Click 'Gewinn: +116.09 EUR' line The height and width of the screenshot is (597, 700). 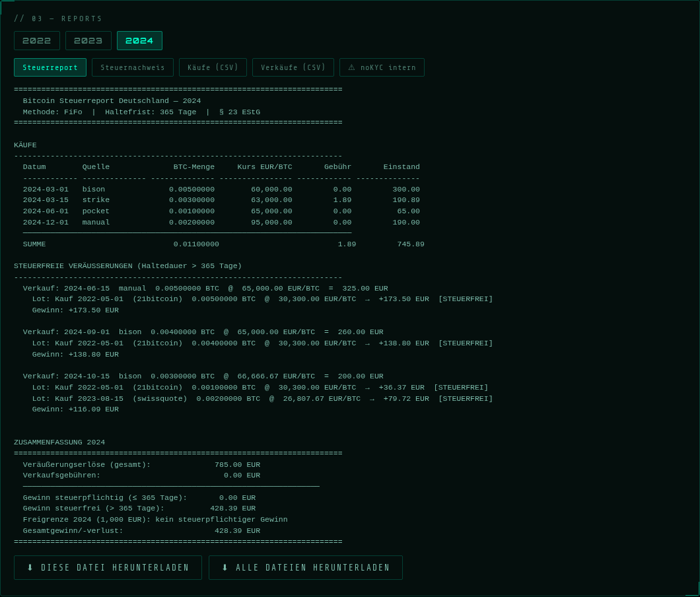(x=75, y=409)
